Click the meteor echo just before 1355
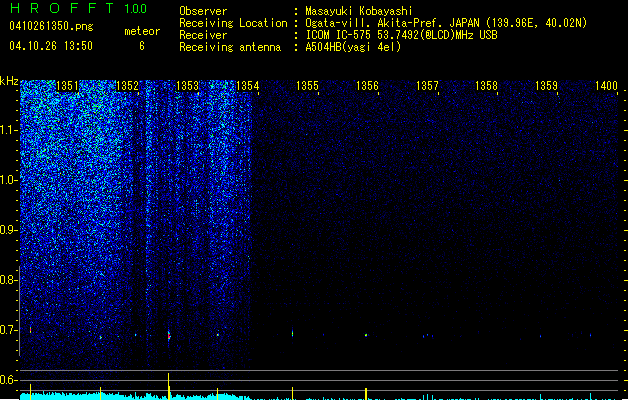Image resolution: width=629 pixels, height=400 pixels. [x=292, y=333]
